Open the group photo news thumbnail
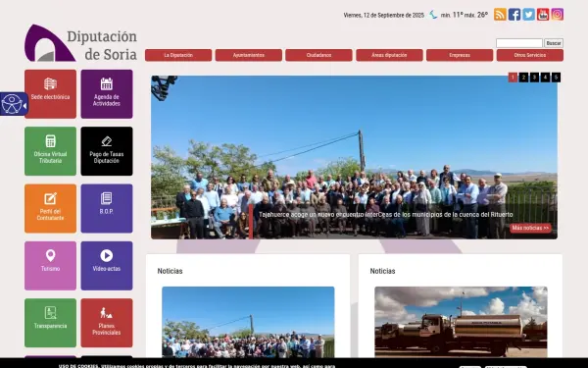This screenshot has height=368, width=588. 248,322
